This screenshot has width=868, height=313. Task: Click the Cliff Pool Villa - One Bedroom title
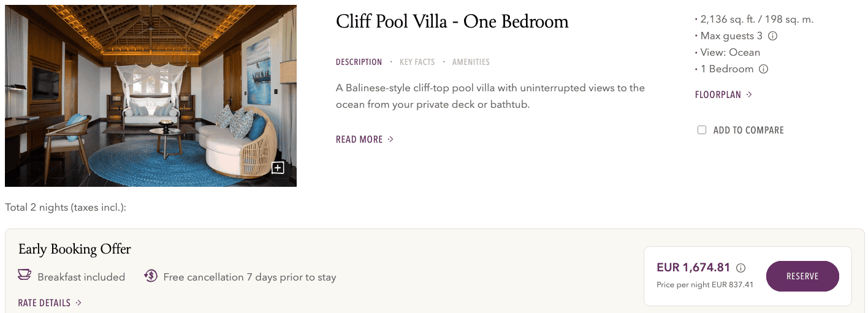point(452,22)
